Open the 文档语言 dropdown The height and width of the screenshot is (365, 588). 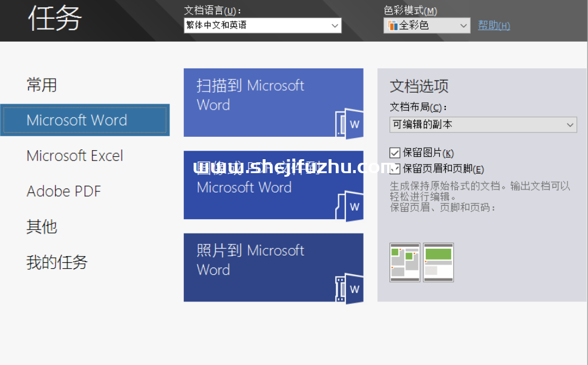(263, 25)
